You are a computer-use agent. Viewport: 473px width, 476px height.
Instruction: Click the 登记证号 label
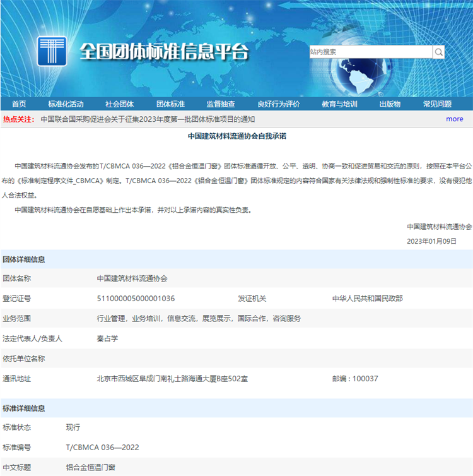tap(16, 299)
